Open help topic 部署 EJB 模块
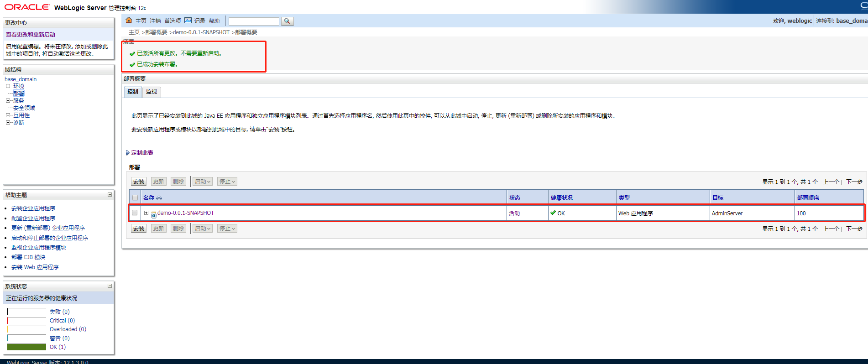Image resolution: width=868 pixels, height=364 pixels. point(28,257)
